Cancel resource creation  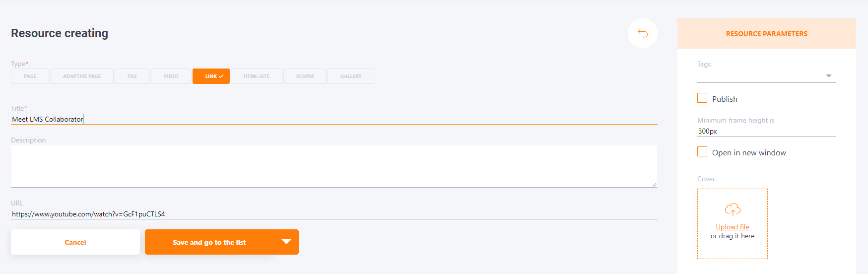(x=75, y=242)
